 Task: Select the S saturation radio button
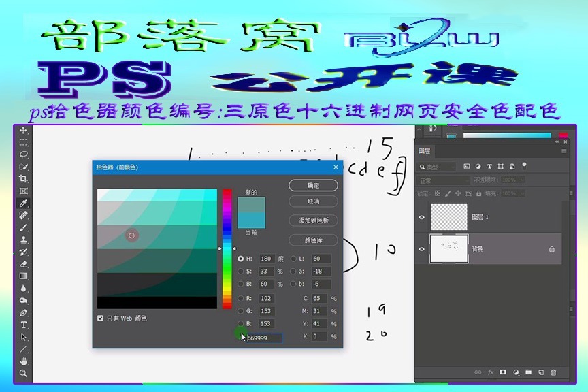coord(240,272)
